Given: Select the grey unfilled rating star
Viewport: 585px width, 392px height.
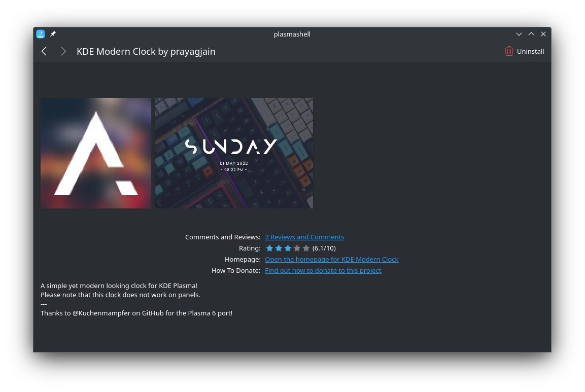Looking at the screenshot, I should click(x=306, y=248).
